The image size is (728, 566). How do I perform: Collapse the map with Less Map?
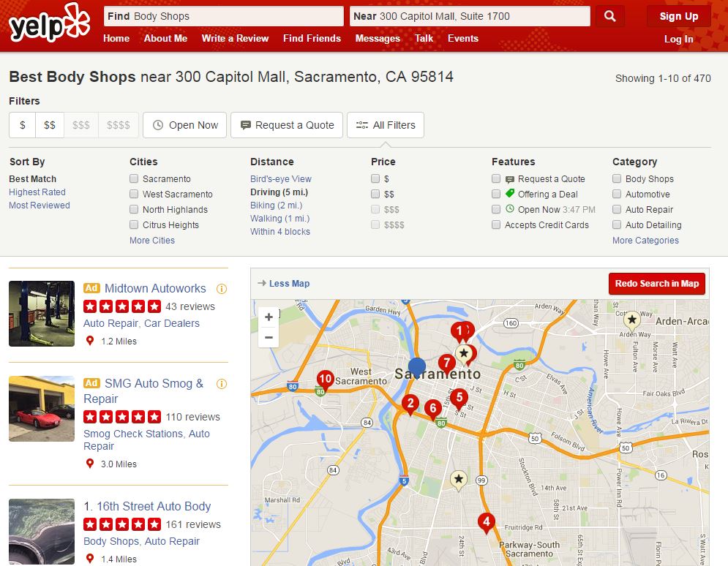284,284
